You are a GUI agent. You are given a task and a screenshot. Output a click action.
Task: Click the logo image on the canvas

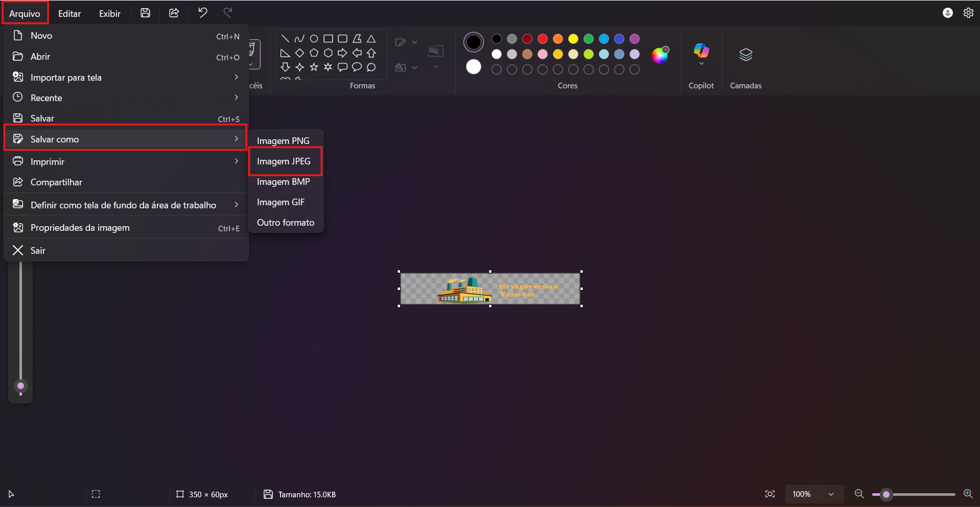490,288
